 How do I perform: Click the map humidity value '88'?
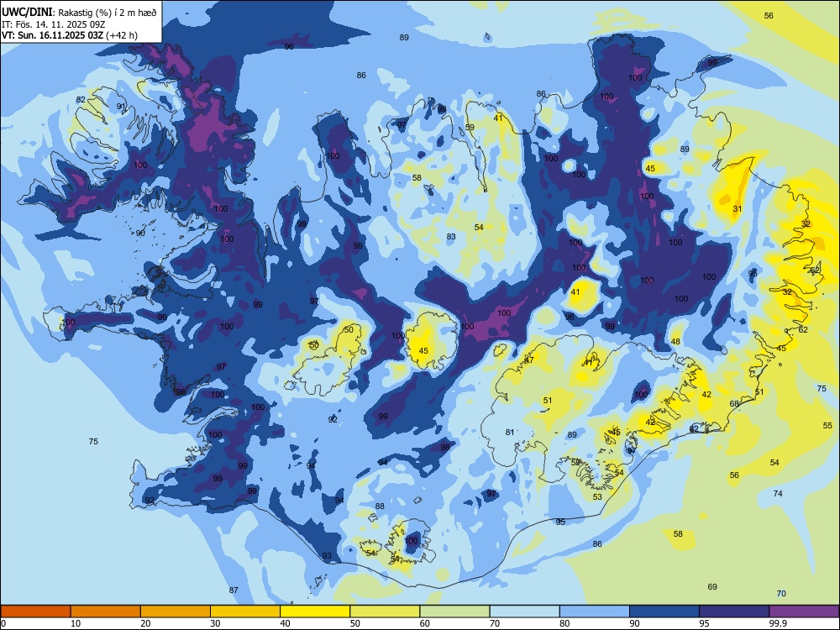(380, 506)
